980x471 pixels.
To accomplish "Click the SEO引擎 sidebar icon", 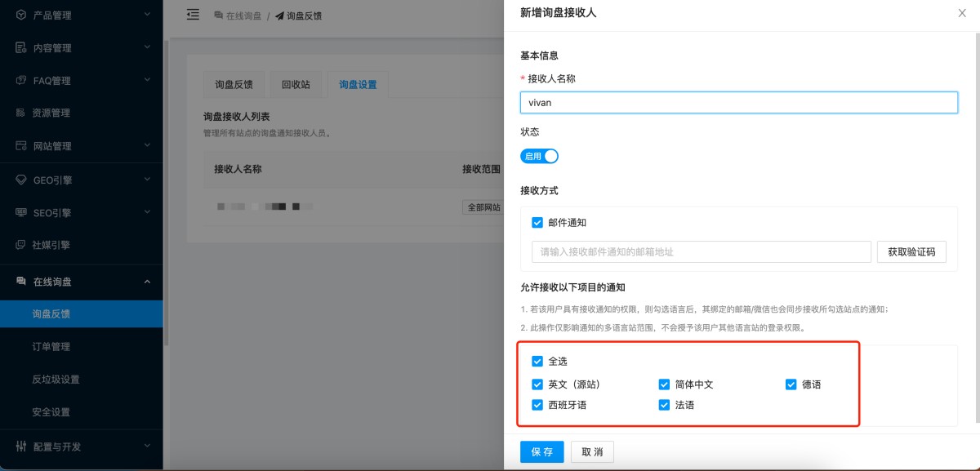I will point(21,213).
